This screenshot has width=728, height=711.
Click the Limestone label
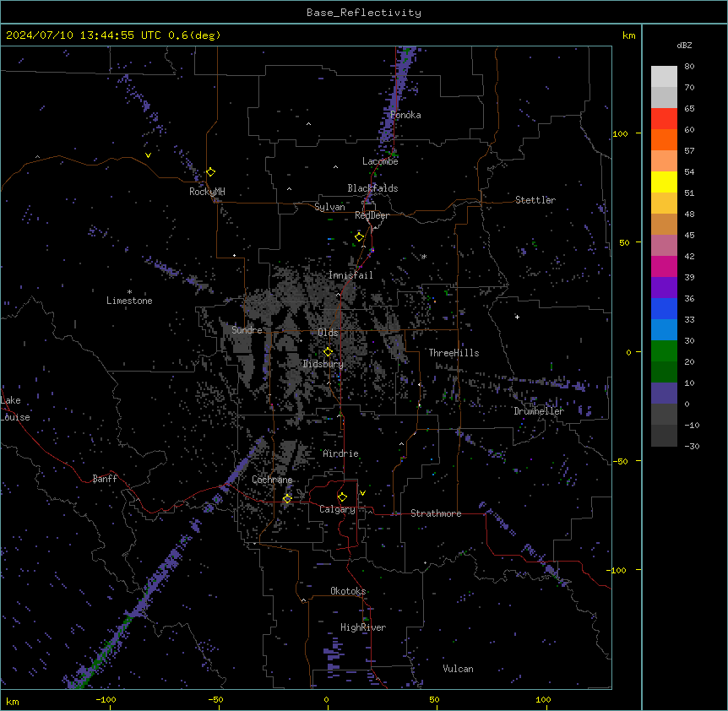(x=129, y=301)
